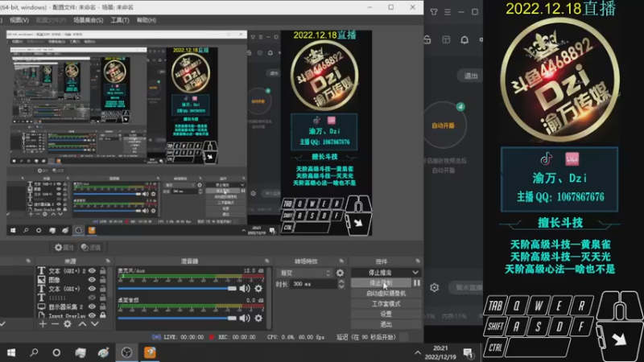Click 退出 button in streaming assistant window
The image size is (644, 362).
click(471, 76)
